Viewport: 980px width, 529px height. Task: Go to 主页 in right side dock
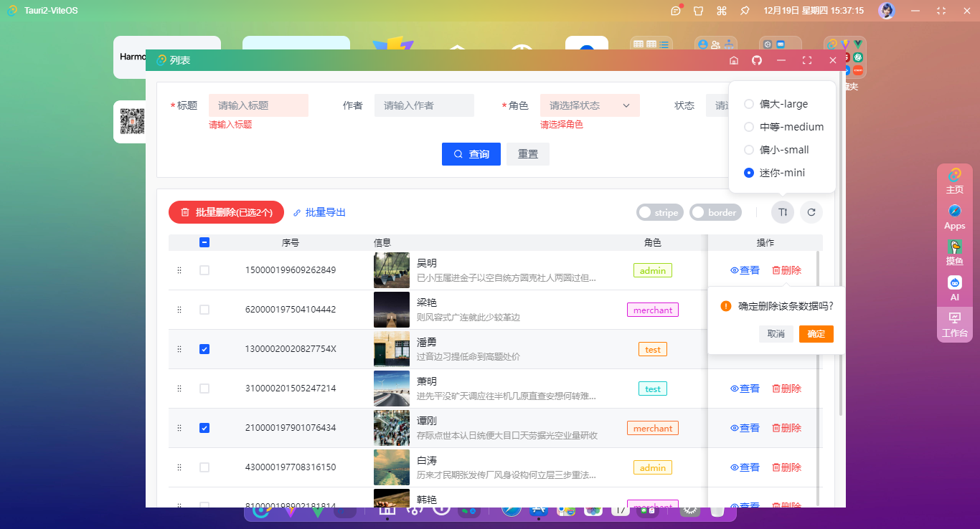click(x=954, y=181)
